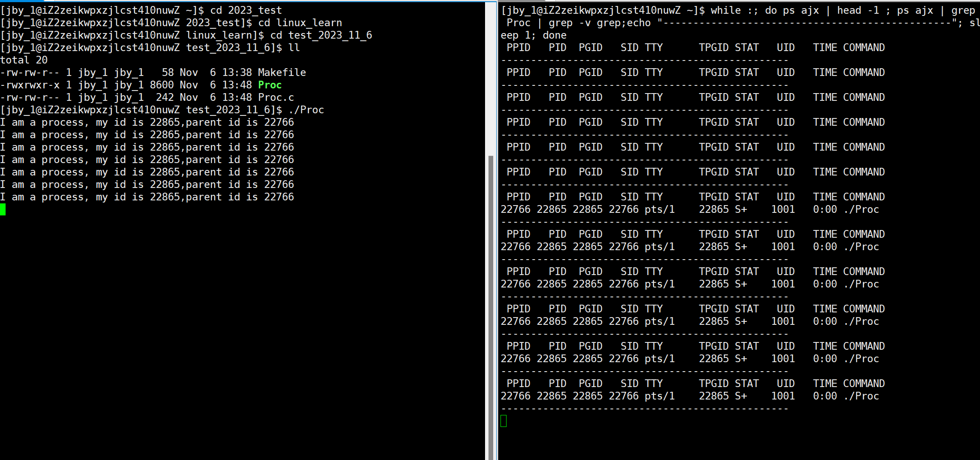
Task: Click the "Proc.c" filename in listing
Action: click(x=276, y=97)
